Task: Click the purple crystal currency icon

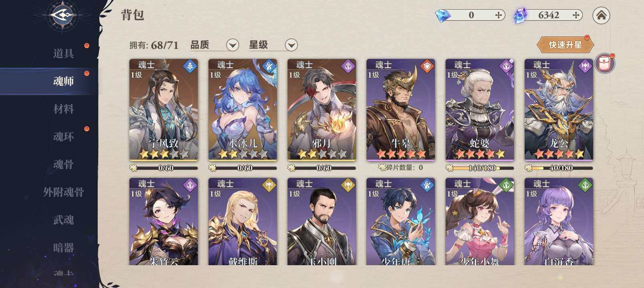Action: click(520, 16)
